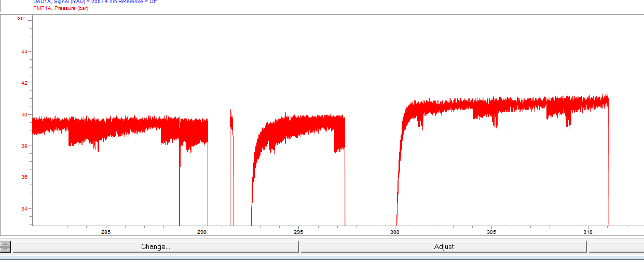This screenshot has height=262, width=644.
Task: Click the bar unit label on y-axis
Action: [x=21, y=19]
